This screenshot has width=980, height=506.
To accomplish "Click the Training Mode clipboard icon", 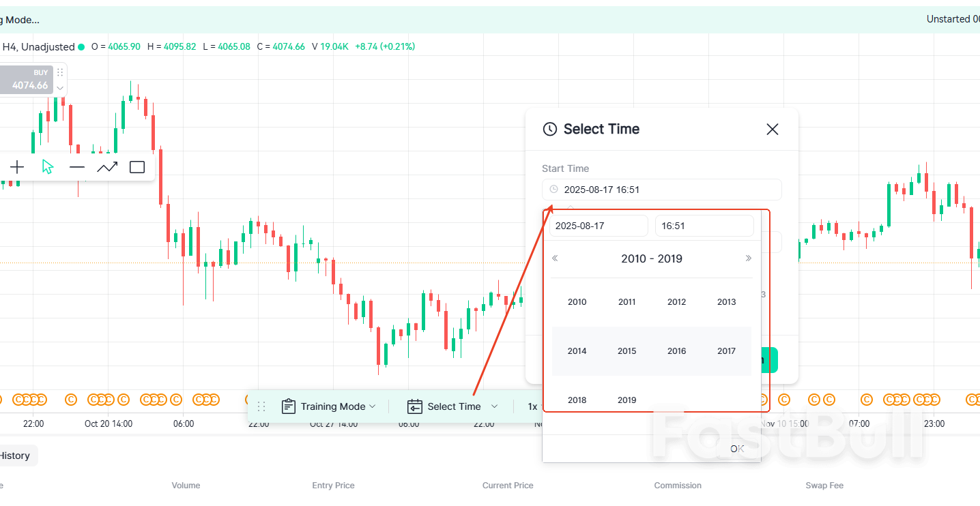I will click(x=289, y=406).
